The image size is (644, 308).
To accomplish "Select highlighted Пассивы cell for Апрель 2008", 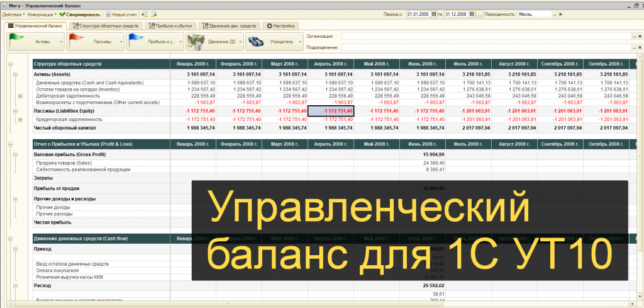I will [331, 111].
